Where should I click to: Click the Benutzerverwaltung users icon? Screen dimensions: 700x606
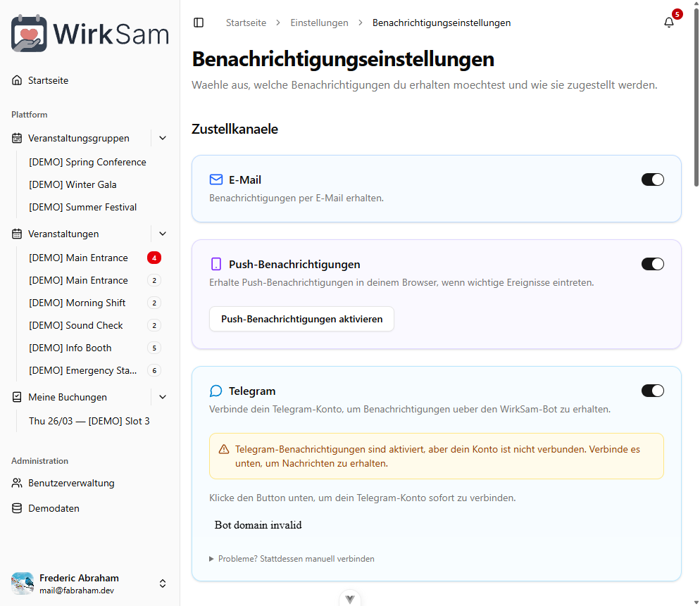coord(17,484)
